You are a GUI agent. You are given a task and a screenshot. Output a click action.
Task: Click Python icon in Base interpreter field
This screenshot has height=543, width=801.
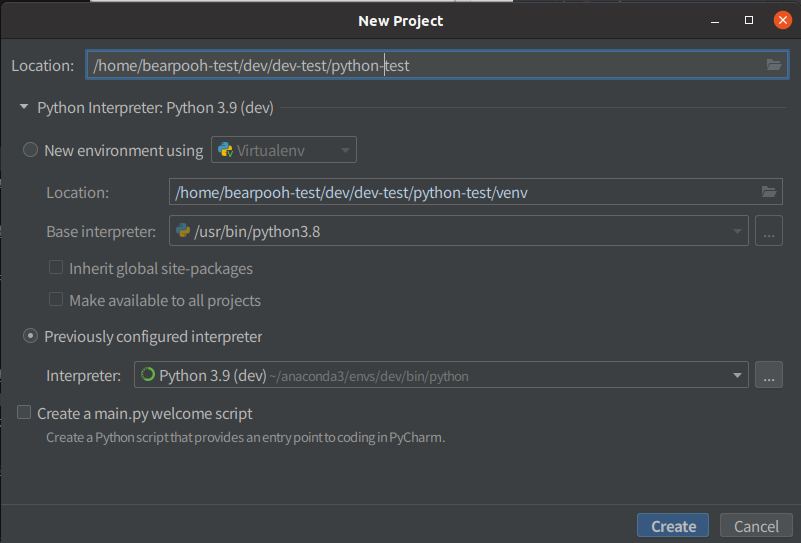[x=183, y=232]
